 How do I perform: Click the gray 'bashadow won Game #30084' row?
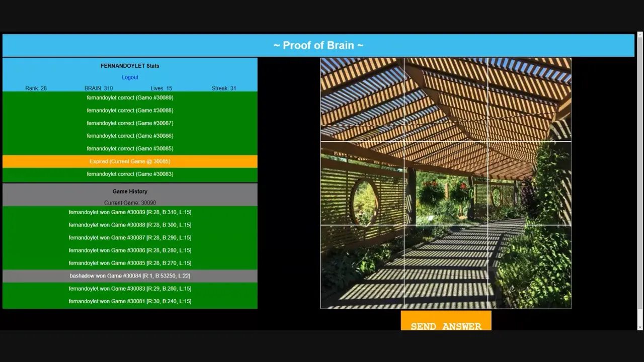(130, 276)
